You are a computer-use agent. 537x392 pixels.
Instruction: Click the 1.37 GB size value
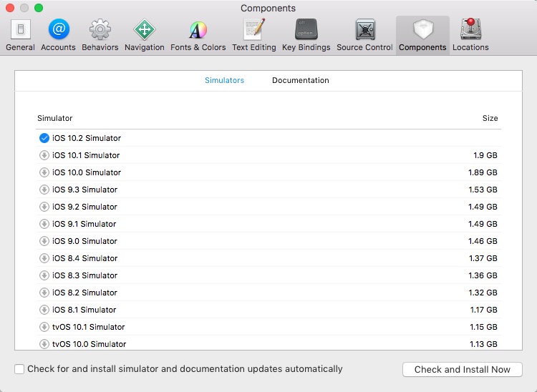click(x=483, y=258)
